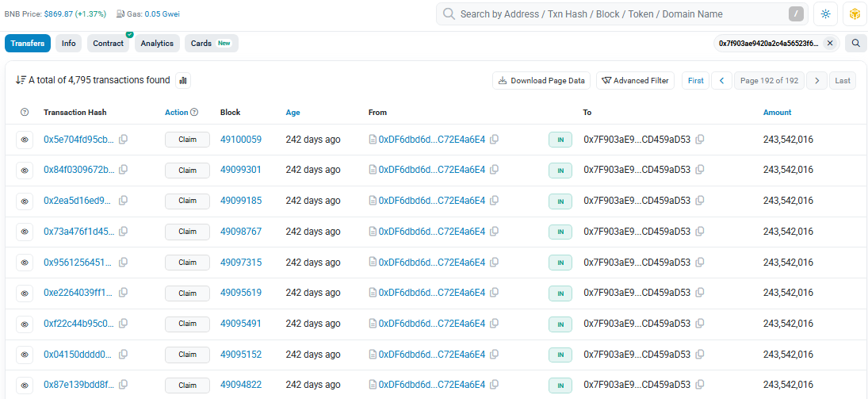The width and height of the screenshot is (868, 399).
Task: Preview transaction 0xf22c44b95c0 with eye icon
Action: [25, 324]
